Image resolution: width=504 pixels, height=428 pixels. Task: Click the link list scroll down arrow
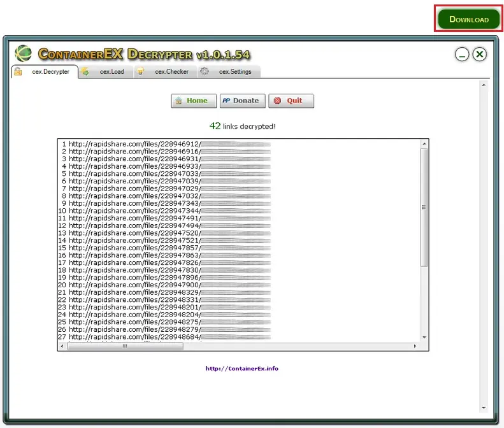tap(424, 337)
